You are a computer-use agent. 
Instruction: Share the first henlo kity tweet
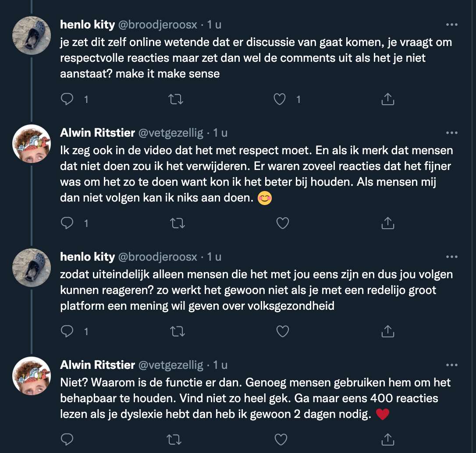(387, 99)
